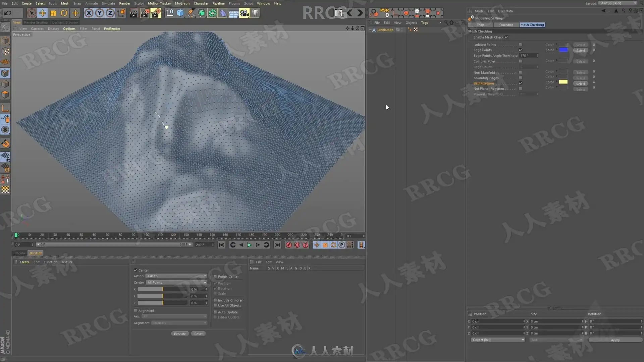Open the Object (Rel) coordinate dropdown

coord(497,340)
